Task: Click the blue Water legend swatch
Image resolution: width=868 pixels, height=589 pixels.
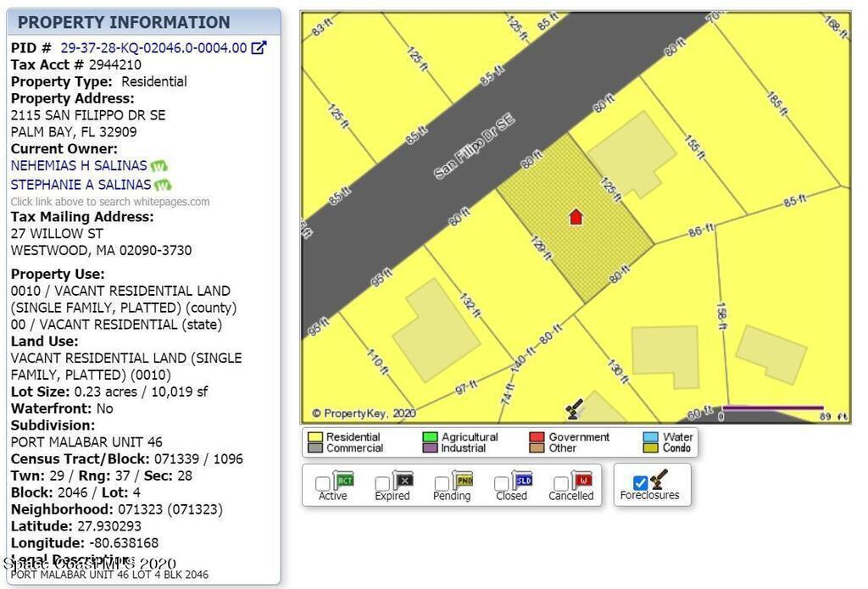Action: [650, 437]
